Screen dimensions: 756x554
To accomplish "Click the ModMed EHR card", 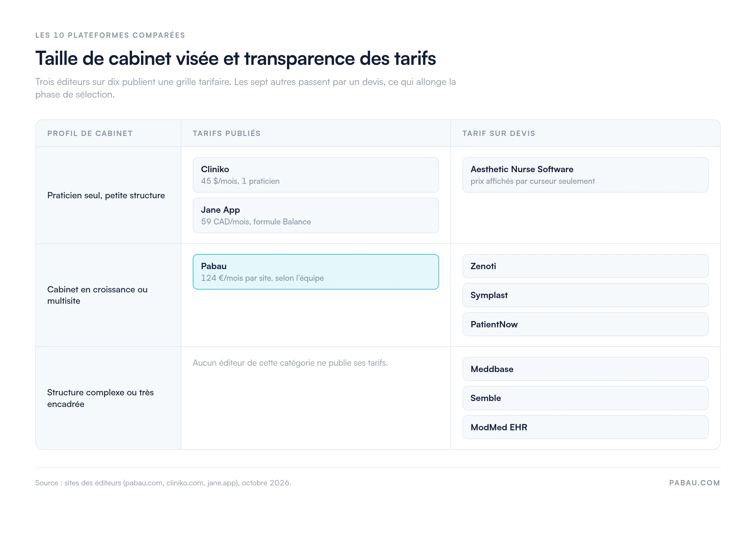I will click(x=585, y=427).
